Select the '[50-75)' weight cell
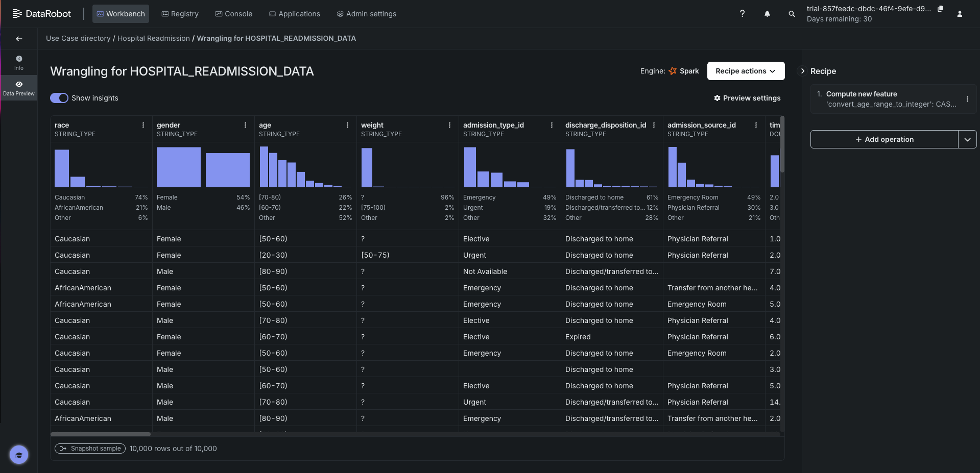This screenshot has height=473, width=980. 408,255
